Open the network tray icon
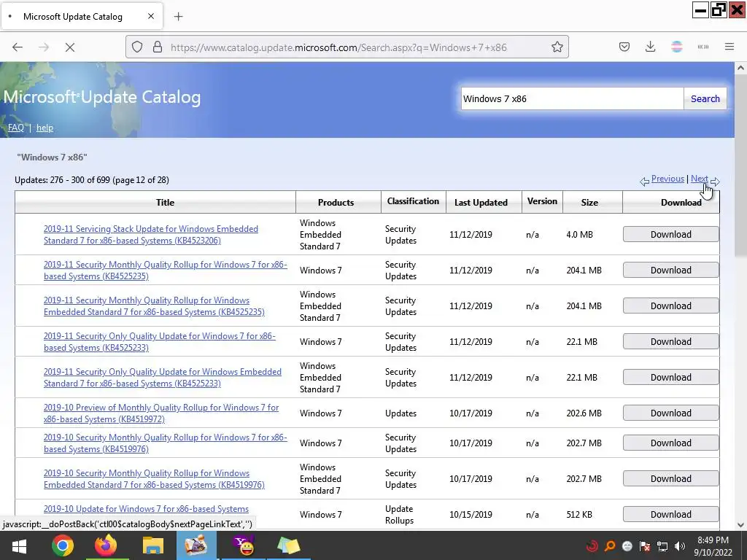The height and width of the screenshot is (560, 747). click(x=662, y=546)
